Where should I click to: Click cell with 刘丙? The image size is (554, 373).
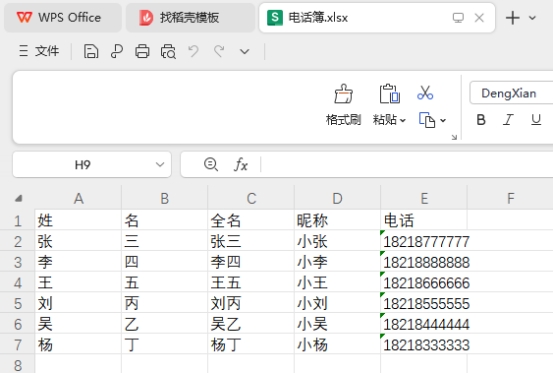[251, 303]
